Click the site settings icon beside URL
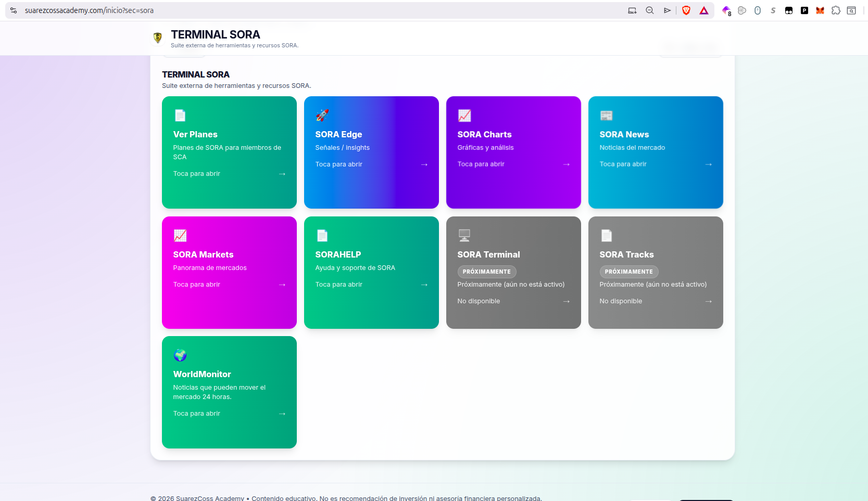The image size is (868, 501). coord(14,10)
